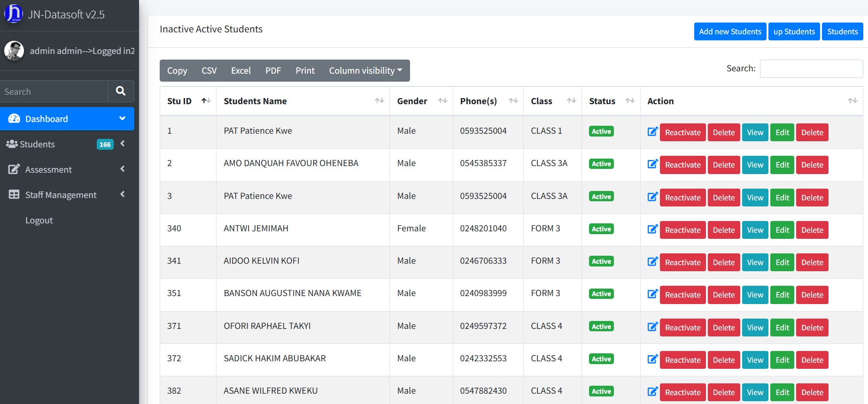Sort by Status column arrows
868x404 pixels.
pos(630,101)
